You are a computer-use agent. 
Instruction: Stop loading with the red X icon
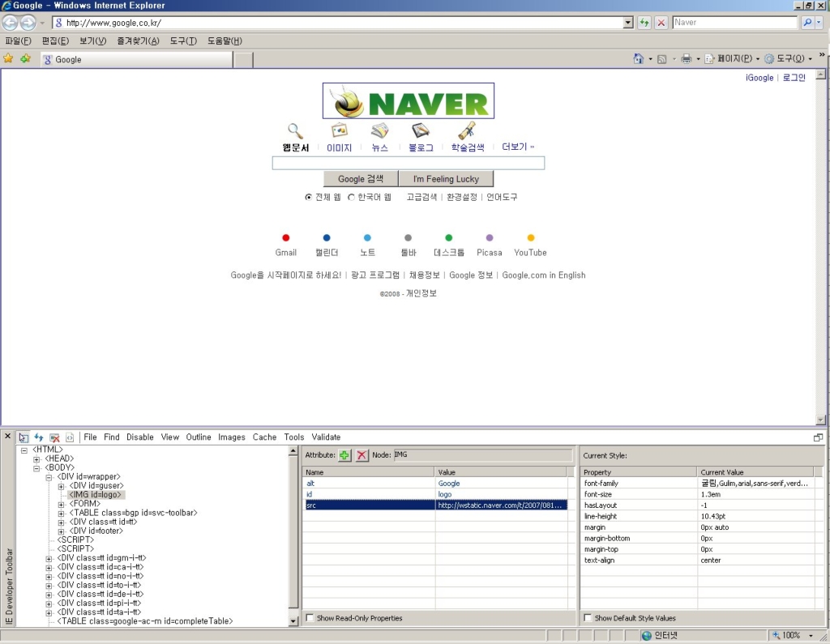(x=661, y=23)
